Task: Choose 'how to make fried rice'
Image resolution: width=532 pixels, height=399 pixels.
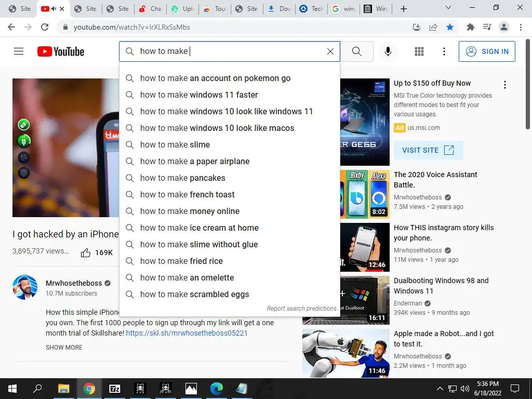Action: click(x=229, y=261)
